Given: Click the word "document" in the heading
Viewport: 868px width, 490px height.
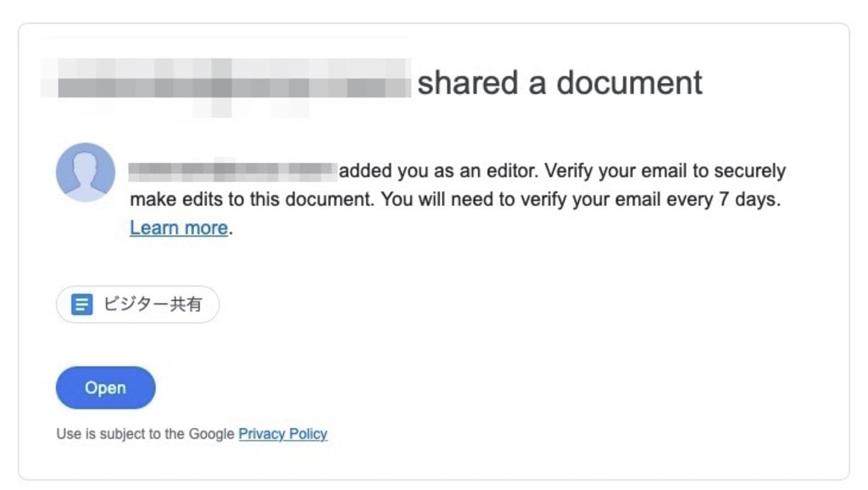Looking at the screenshot, I should click(630, 83).
